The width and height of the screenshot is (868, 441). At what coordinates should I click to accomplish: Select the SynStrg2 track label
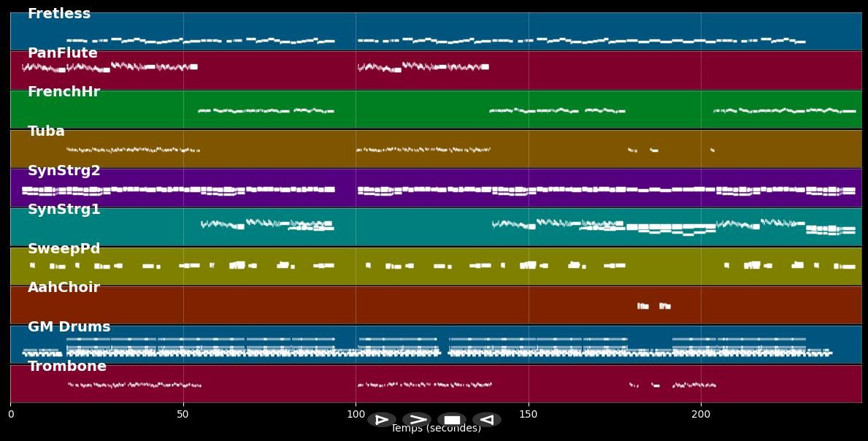click(x=64, y=171)
